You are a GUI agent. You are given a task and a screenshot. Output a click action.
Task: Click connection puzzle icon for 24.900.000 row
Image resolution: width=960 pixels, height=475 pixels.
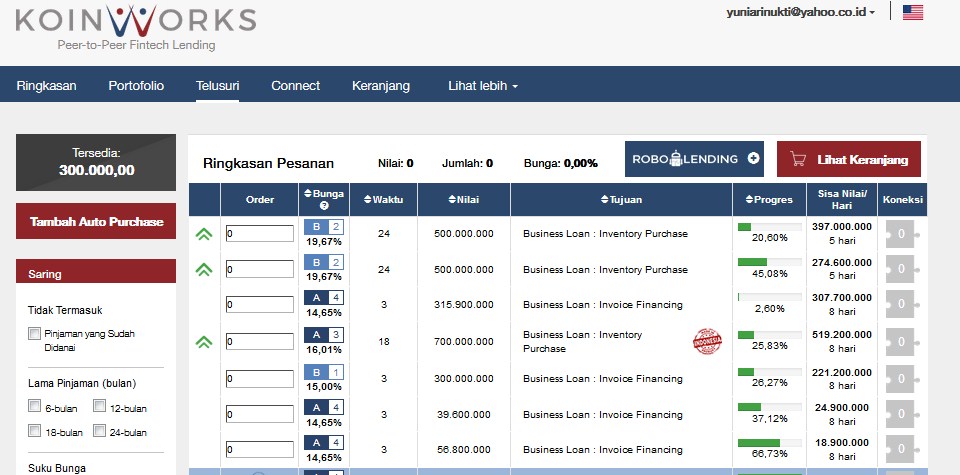tap(901, 414)
